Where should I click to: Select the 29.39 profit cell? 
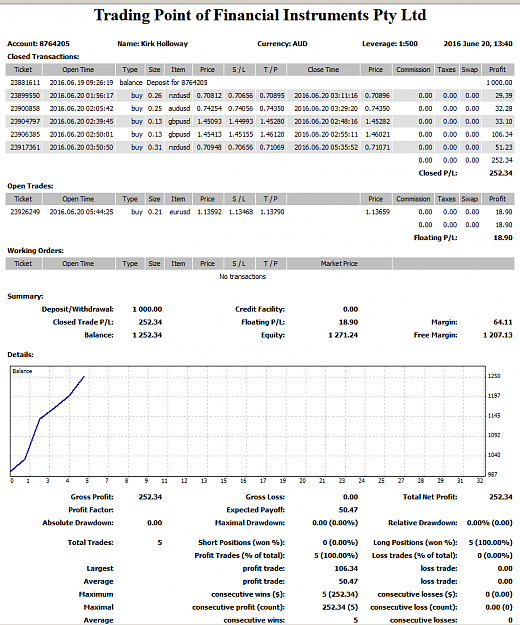click(504, 96)
